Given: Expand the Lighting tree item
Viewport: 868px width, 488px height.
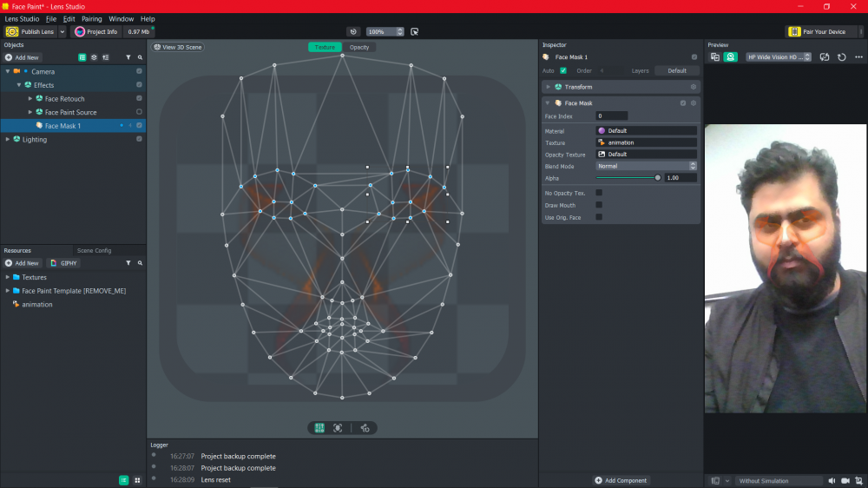Looking at the screenshot, I should pyautogui.click(x=7, y=139).
